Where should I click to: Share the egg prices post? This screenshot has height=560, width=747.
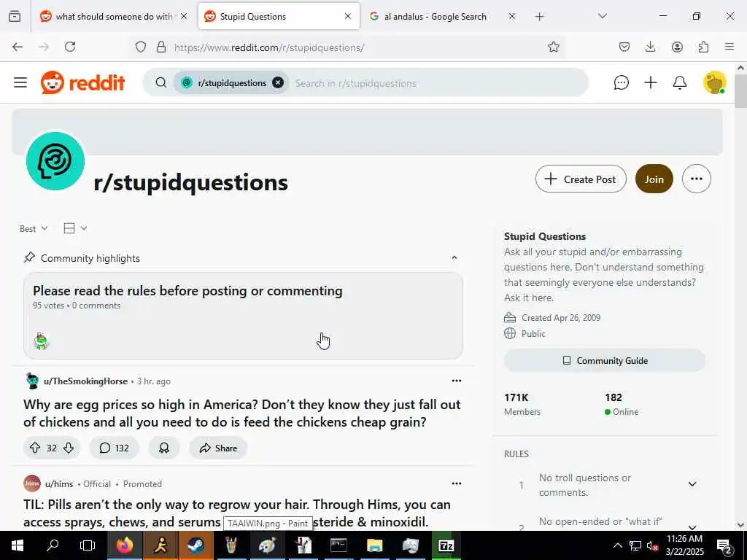218,448
